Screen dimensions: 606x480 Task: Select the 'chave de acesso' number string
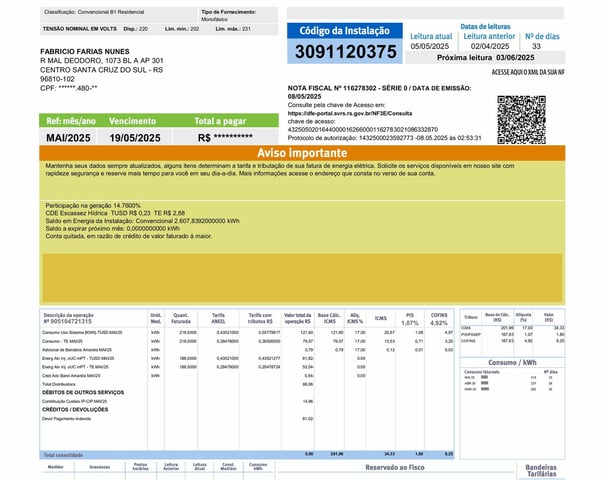363,129
